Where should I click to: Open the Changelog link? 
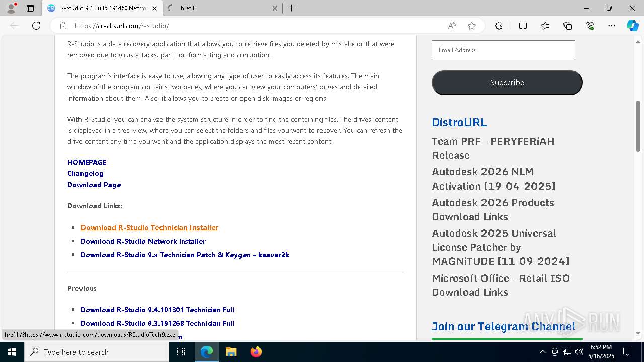click(86, 173)
